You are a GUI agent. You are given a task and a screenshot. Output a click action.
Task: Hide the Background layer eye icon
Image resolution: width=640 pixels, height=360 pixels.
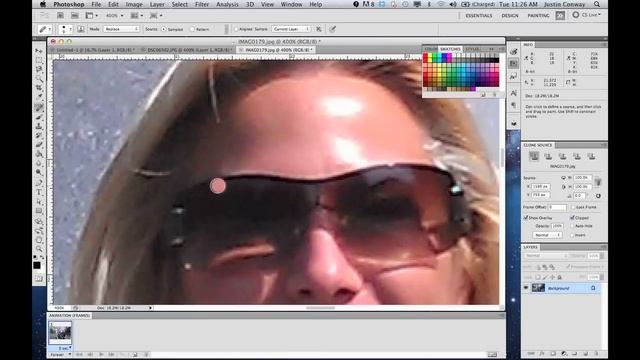tap(526, 288)
